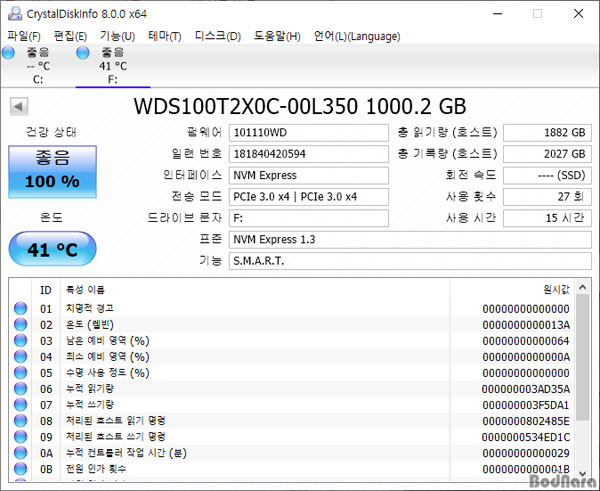600x491 pixels.
Task: Click the serial number field 181840420594
Action: coord(309,154)
